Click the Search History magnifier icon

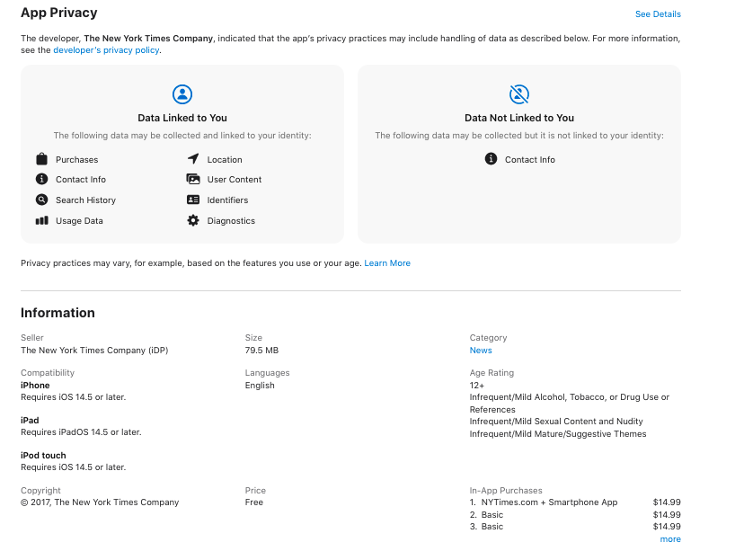click(41, 200)
